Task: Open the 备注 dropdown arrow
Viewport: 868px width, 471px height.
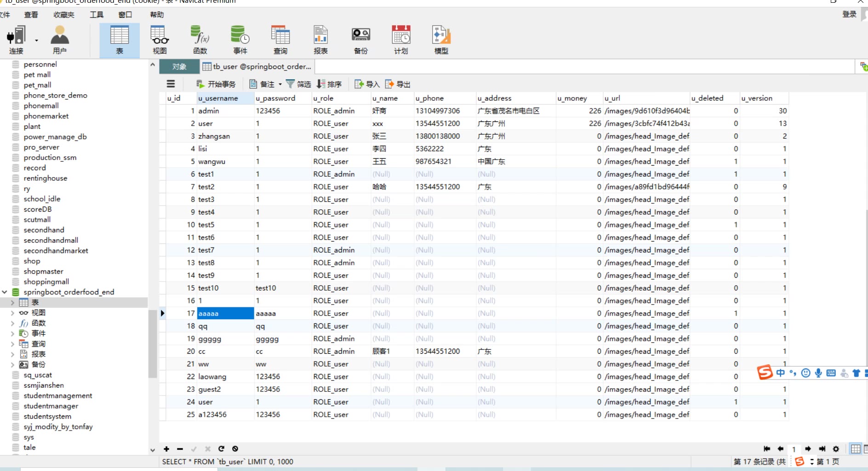Action: click(x=280, y=84)
